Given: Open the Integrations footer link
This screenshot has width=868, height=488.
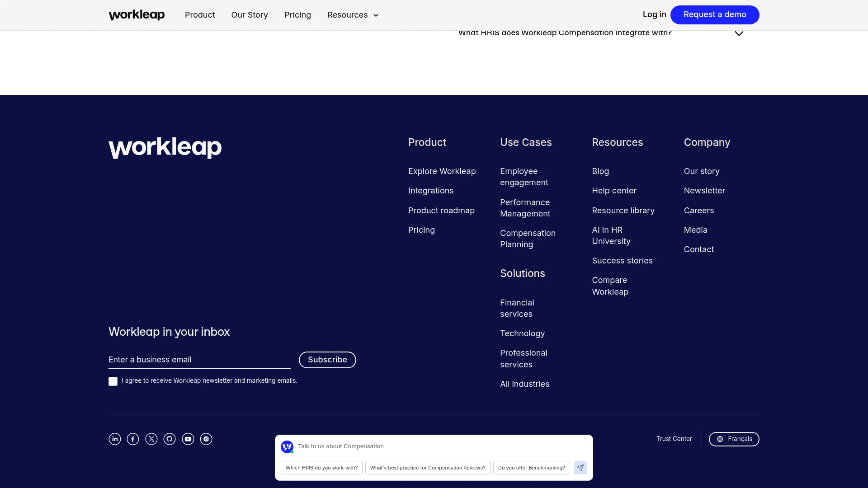Looking at the screenshot, I should click(431, 191).
